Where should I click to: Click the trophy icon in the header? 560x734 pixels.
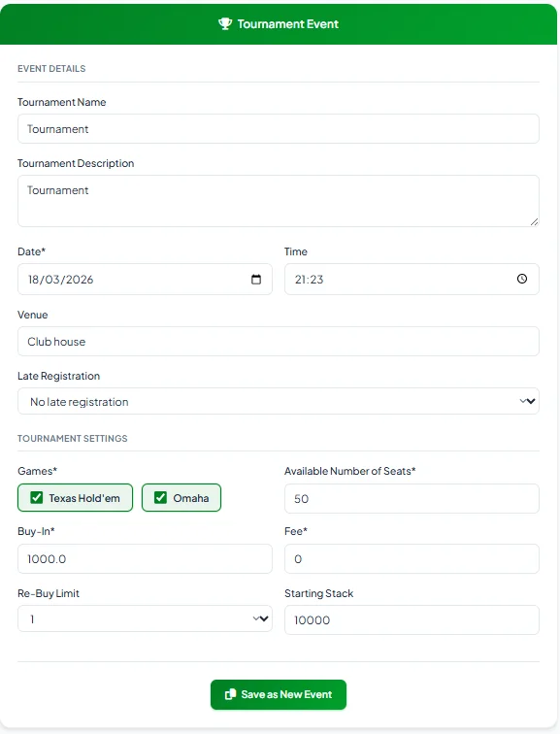pyautogui.click(x=225, y=24)
